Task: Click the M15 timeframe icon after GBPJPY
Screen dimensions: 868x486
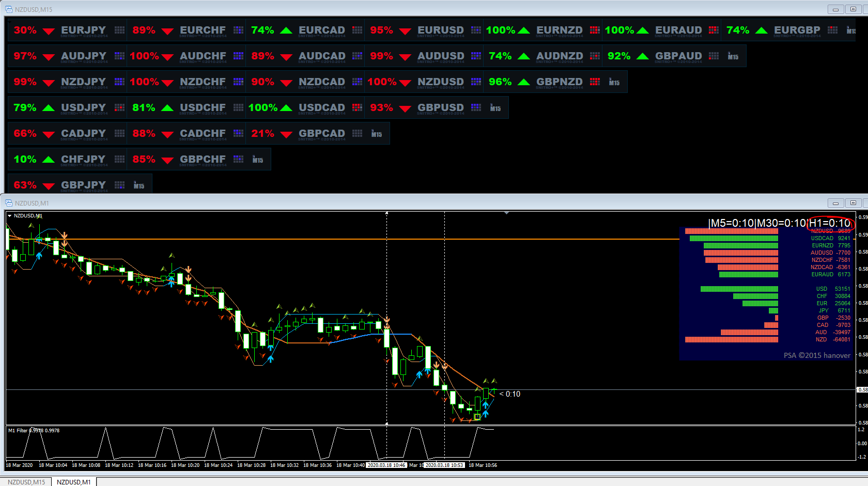Action: (x=139, y=185)
